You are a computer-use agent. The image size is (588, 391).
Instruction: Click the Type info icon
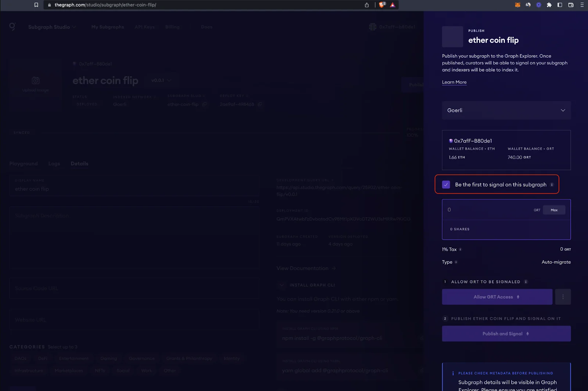[456, 262]
